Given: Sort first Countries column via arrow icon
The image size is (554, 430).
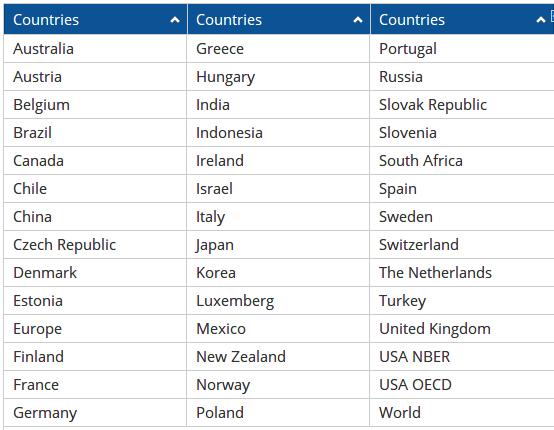Looking at the screenshot, I should [x=175, y=20].
